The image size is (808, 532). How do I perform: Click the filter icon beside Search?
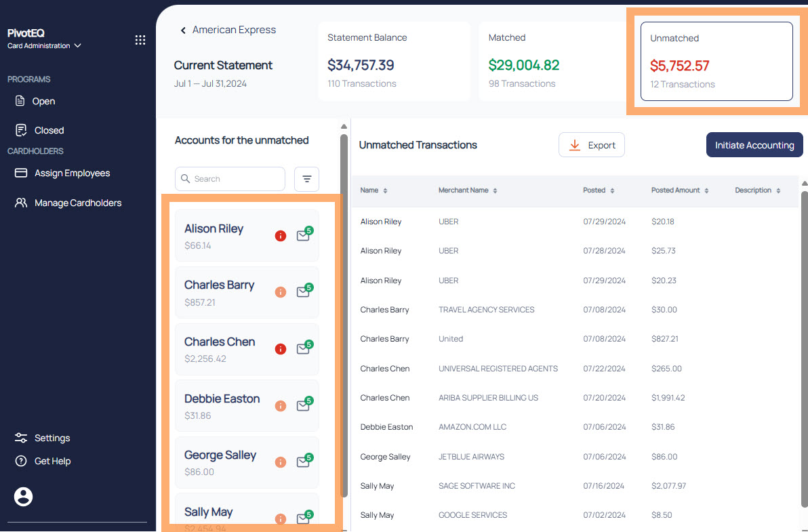pos(306,179)
